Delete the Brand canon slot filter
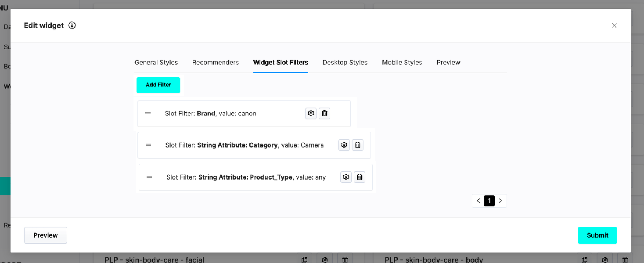 [x=325, y=113]
